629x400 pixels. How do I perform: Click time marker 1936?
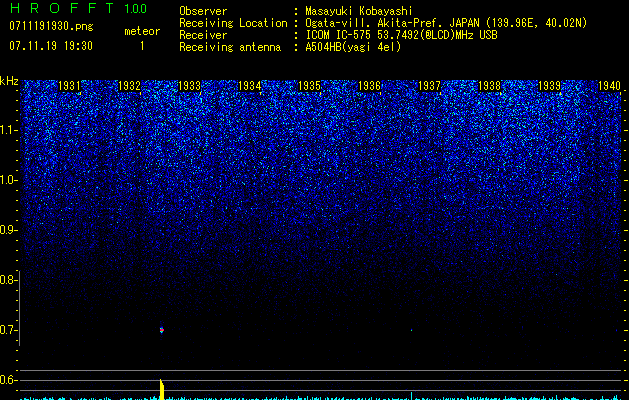[x=369, y=86]
